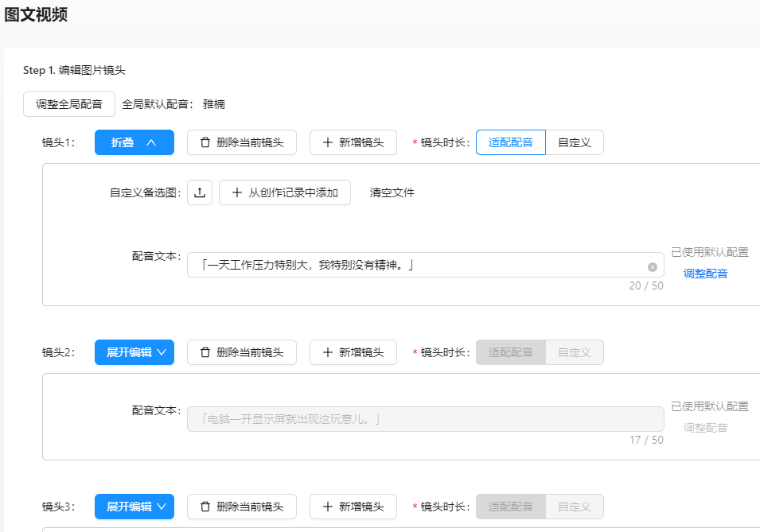This screenshot has height=532, width=760.
Task: Click the 镜头2 配音文本 input field
Action: (x=425, y=419)
